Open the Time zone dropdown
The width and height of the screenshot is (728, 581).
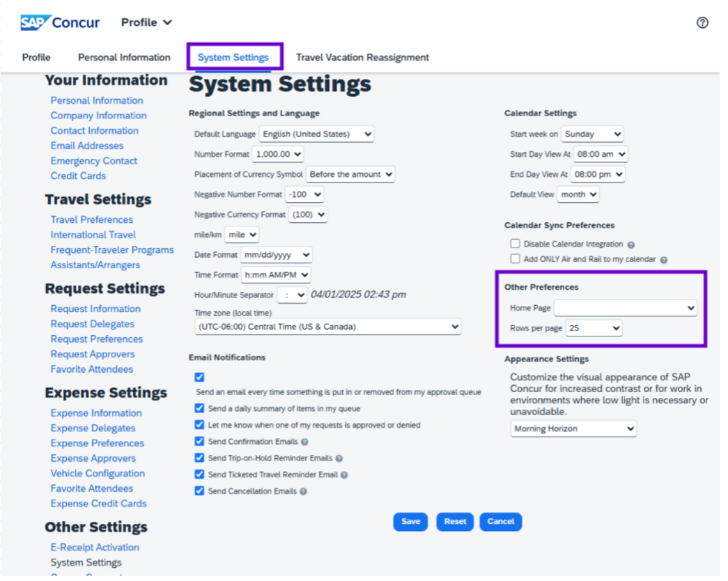click(328, 327)
